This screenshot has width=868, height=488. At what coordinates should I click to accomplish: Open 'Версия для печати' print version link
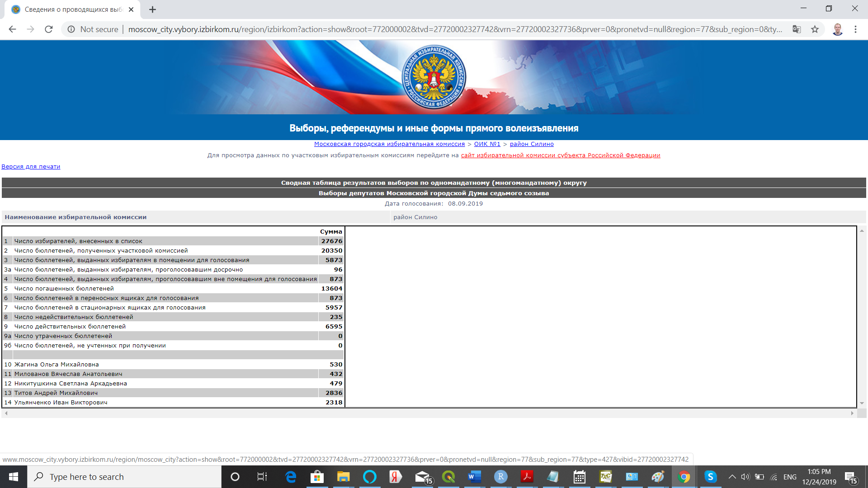point(31,167)
